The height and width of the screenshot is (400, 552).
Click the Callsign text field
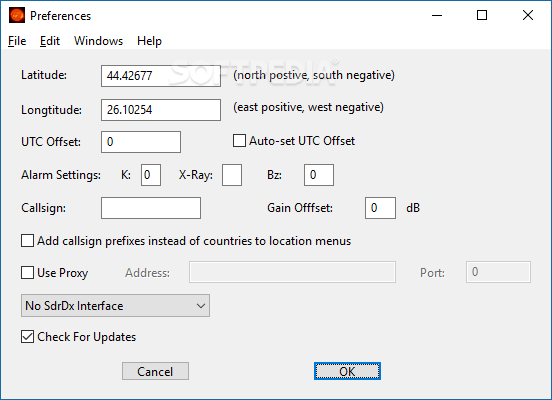(x=151, y=208)
